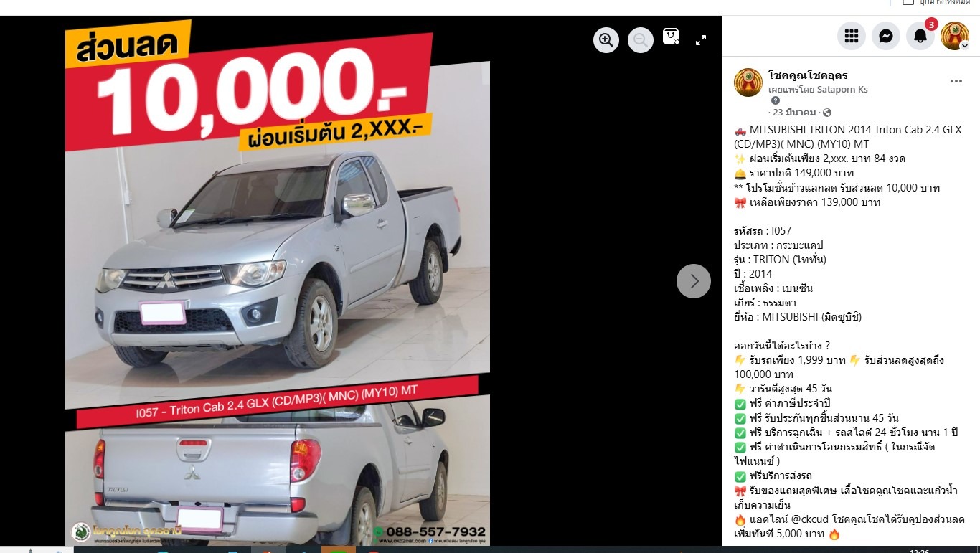The height and width of the screenshot is (553, 980).
Task: Open the post date 23 มีนาคม
Action: [794, 113]
